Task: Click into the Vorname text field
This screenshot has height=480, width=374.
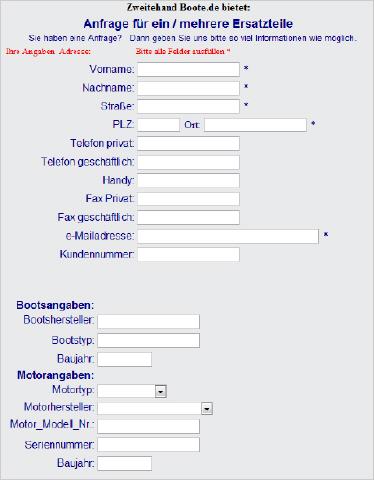Action: tap(188, 70)
